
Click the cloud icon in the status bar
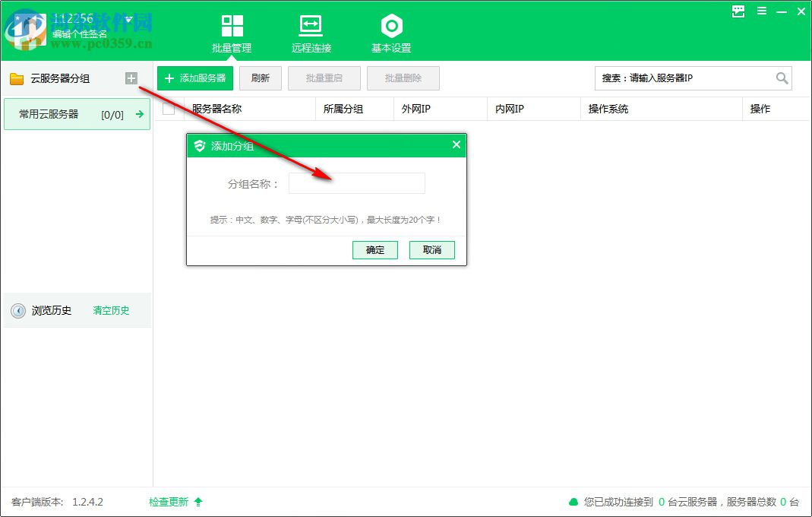click(x=573, y=502)
